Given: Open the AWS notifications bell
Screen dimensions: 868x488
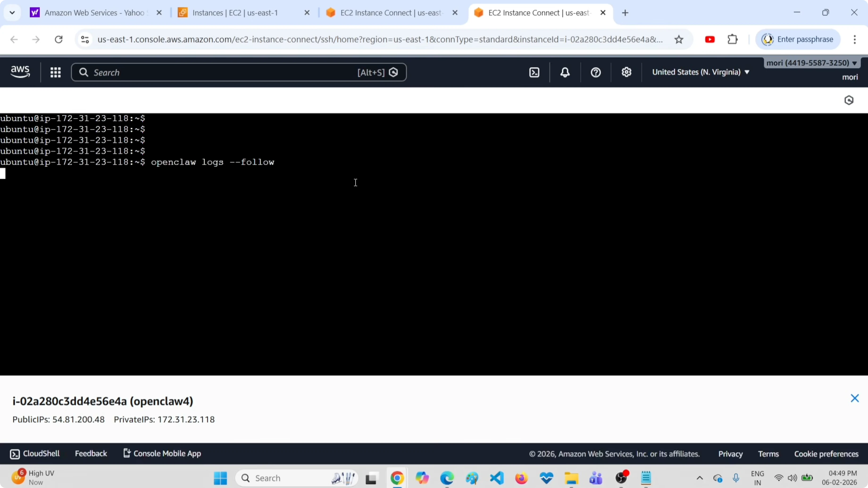Looking at the screenshot, I should click(x=565, y=72).
